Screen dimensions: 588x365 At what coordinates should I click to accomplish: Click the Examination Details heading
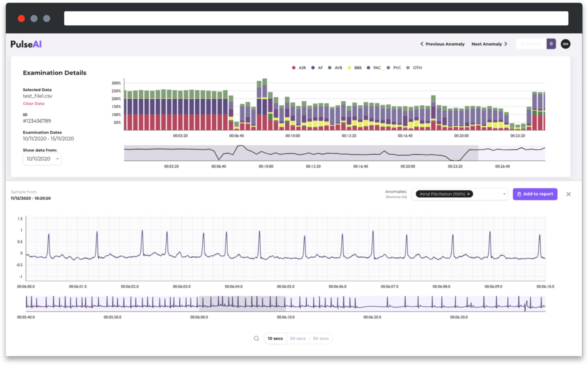[x=55, y=73]
